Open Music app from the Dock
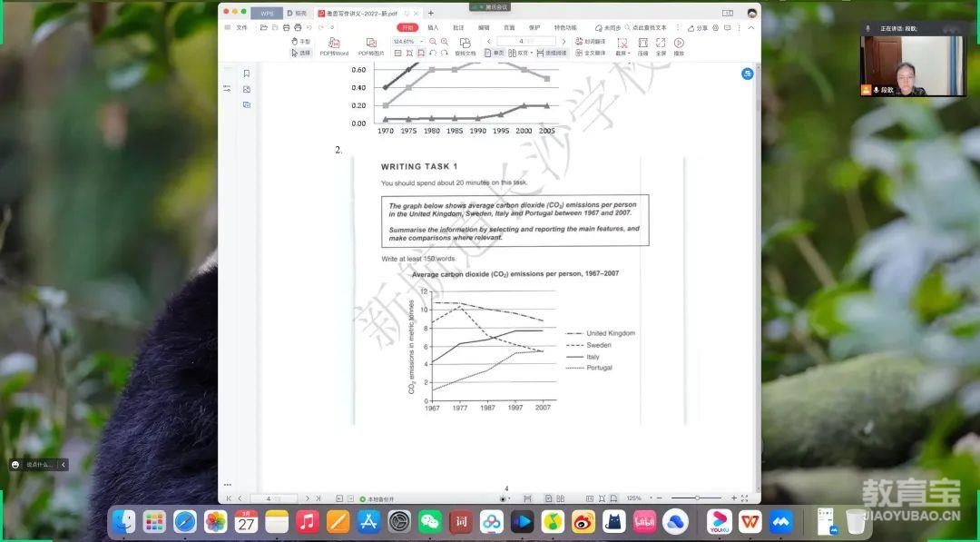Viewport: 980px width, 542px height. [x=307, y=521]
